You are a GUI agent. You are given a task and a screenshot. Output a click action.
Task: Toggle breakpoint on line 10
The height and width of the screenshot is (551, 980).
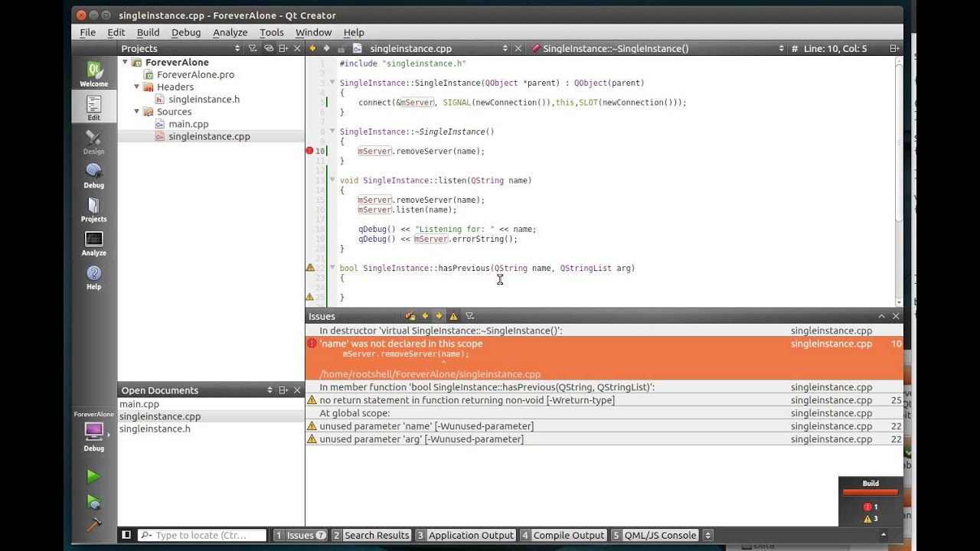[x=310, y=151]
